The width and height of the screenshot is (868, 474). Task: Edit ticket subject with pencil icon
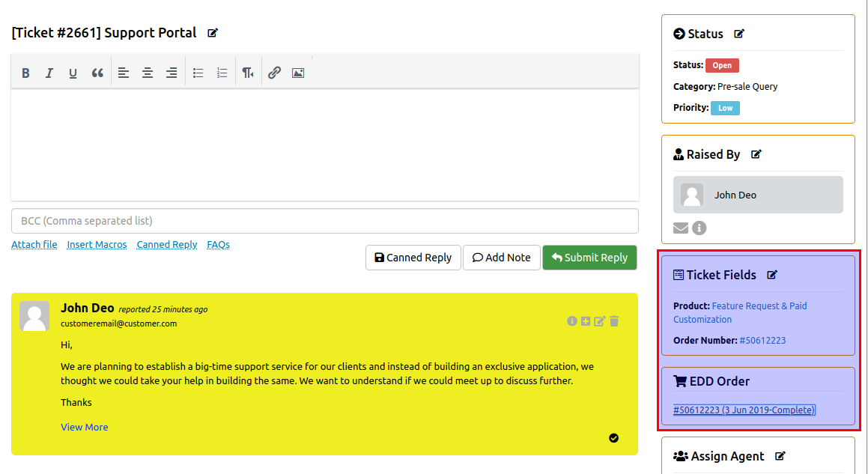[213, 33]
